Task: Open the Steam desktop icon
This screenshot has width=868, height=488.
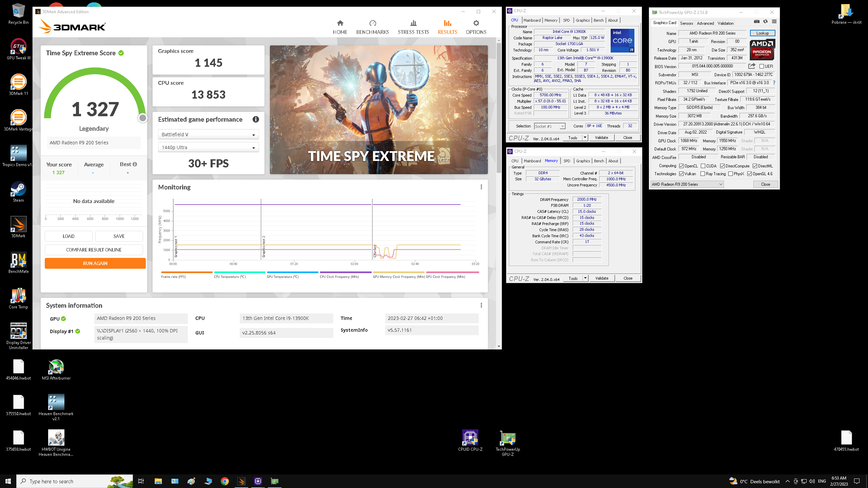Action: point(19,192)
